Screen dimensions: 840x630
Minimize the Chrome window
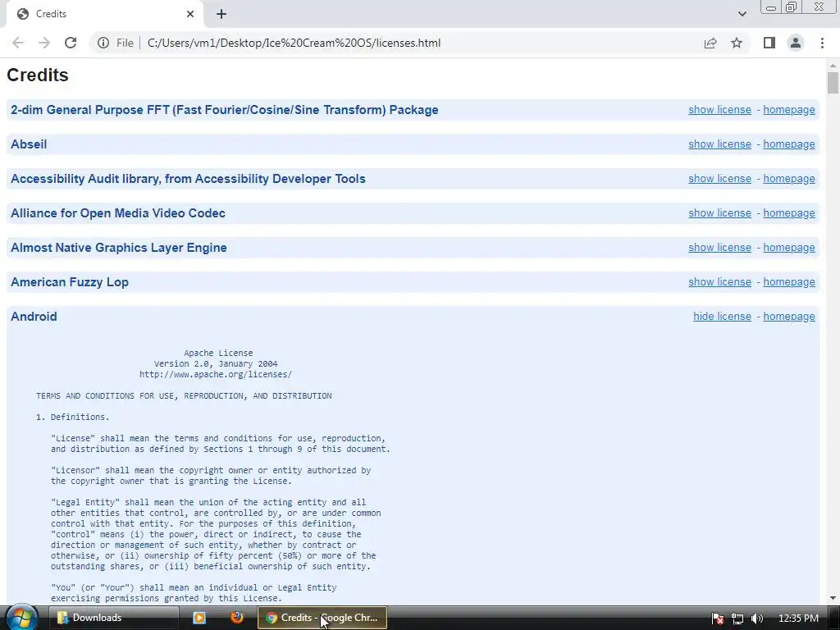[x=771, y=7]
